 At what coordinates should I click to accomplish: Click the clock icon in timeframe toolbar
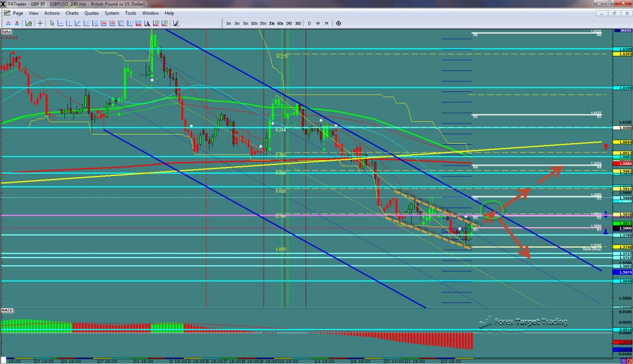338,24
